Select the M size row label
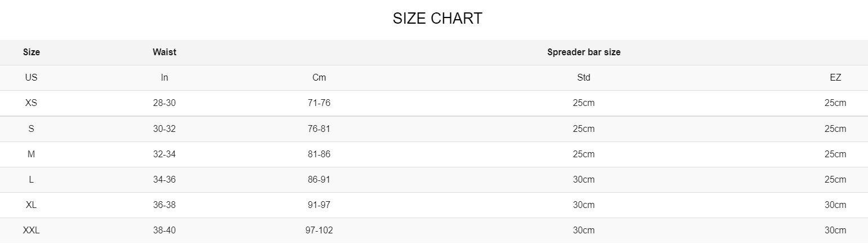868x248 pixels. tap(32, 154)
